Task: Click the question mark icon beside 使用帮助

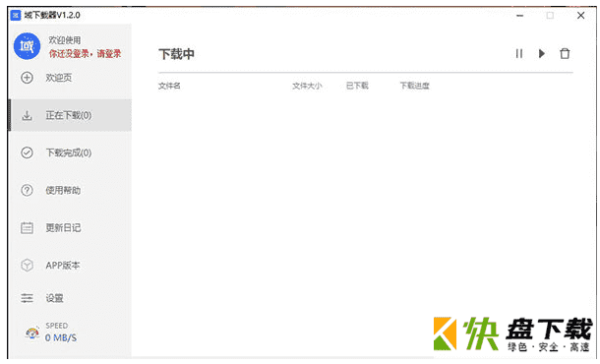Action: click(x=27, y=190)
